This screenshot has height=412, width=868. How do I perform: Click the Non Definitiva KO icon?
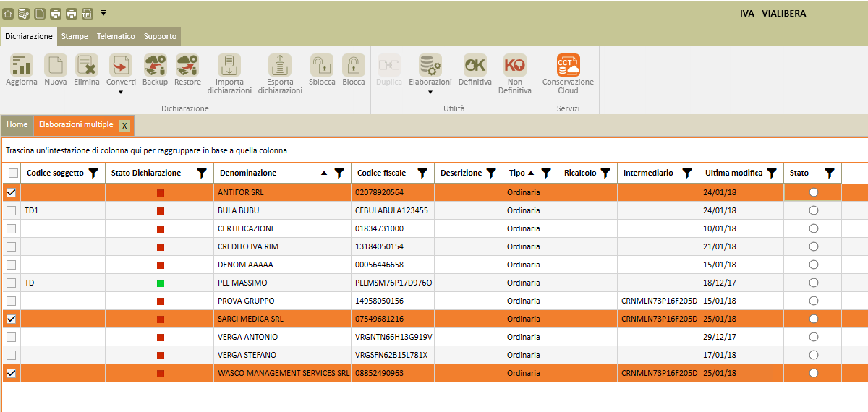pyautogui.click(x=515, y=65)
